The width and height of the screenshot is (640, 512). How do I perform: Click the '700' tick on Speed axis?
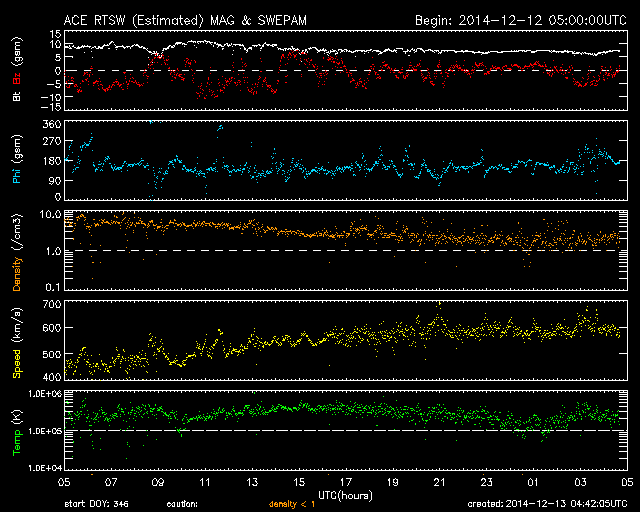(x=52, y=304)
